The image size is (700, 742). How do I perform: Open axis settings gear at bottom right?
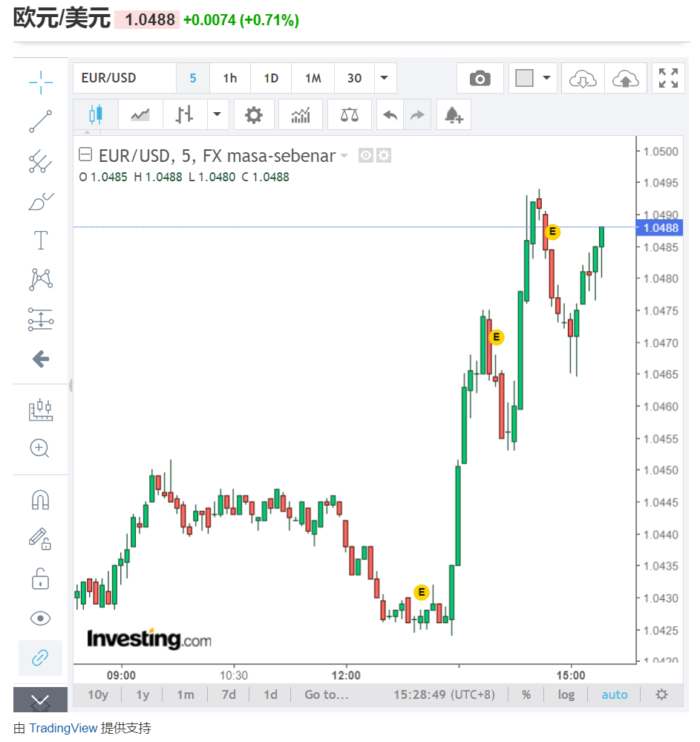661,694
